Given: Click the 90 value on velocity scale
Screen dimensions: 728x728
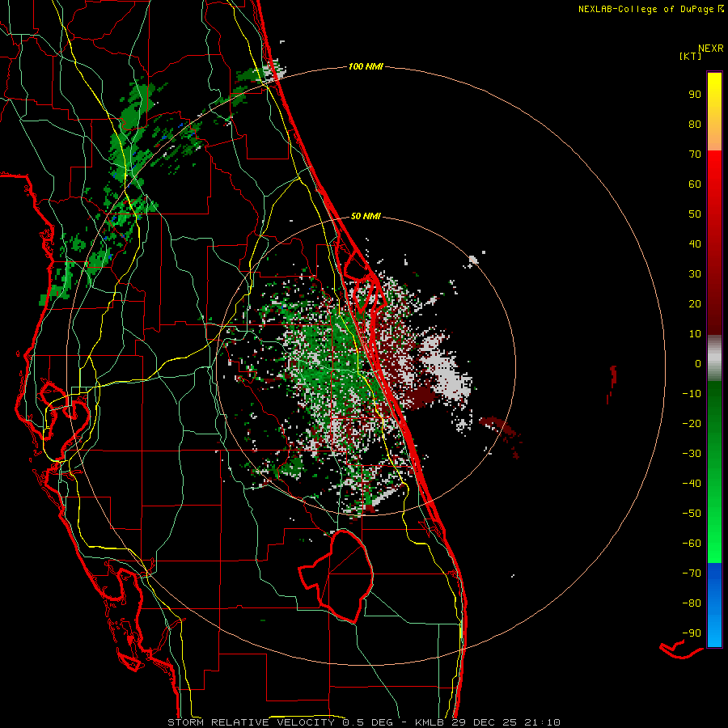Looking at the screenshot, I should (x=695, y=95).
